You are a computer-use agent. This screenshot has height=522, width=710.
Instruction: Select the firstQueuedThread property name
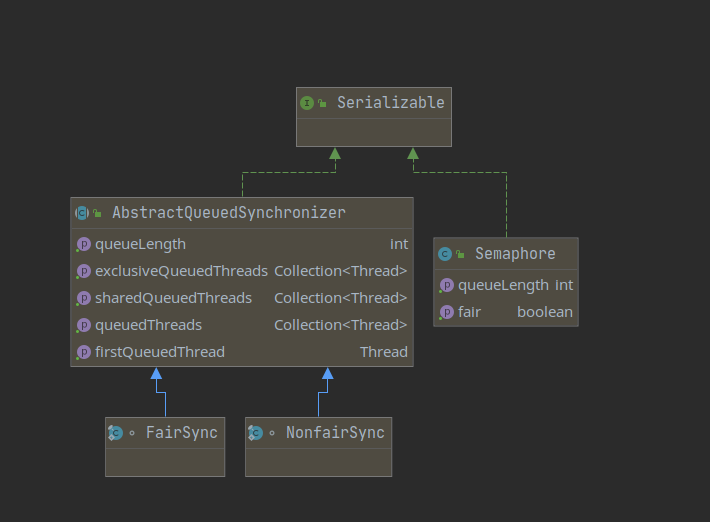[x=160, y=352]
